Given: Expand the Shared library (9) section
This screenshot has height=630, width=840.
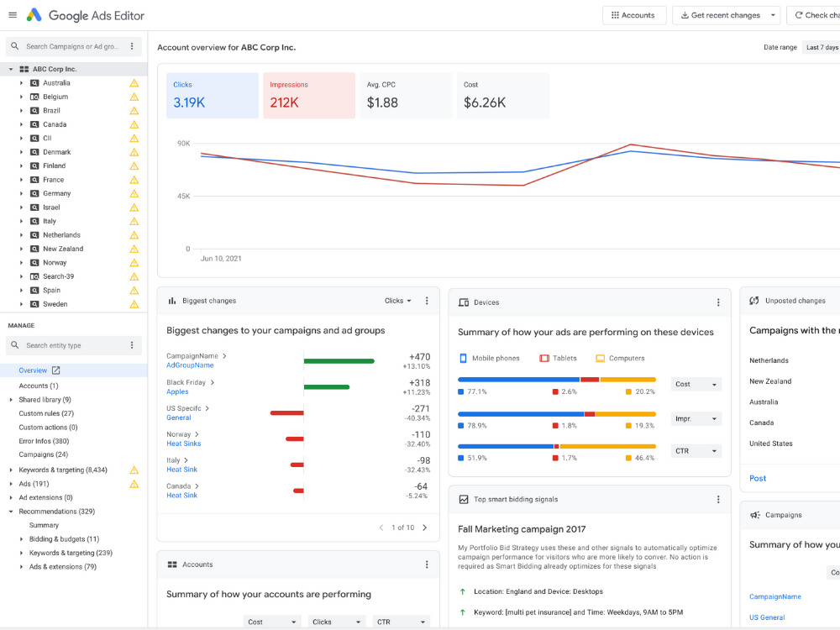Looking at the screenshot, I should [x=11, y=400].
